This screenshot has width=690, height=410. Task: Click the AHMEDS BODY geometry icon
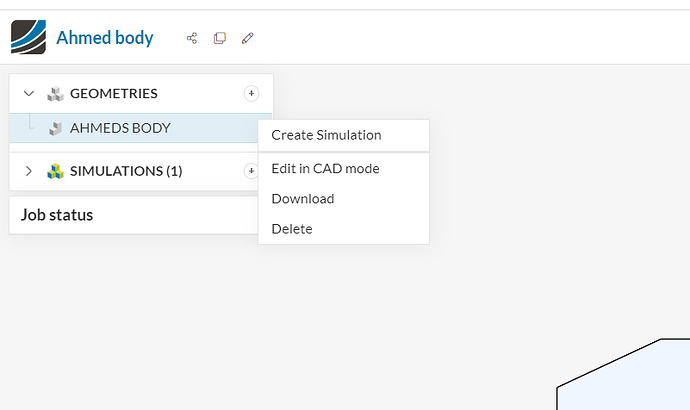pyautogui.click(x=56, y=128)
